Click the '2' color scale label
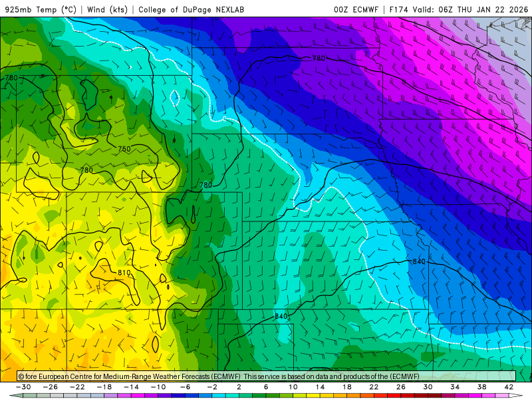This screenshot has width=532, height=399. tap(239, 387)
